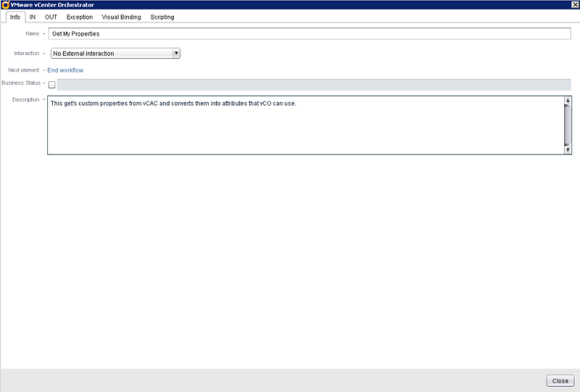Click the Description field label
Image resolution: width=580 pixels, height=392 pixels.
point(25,100)
